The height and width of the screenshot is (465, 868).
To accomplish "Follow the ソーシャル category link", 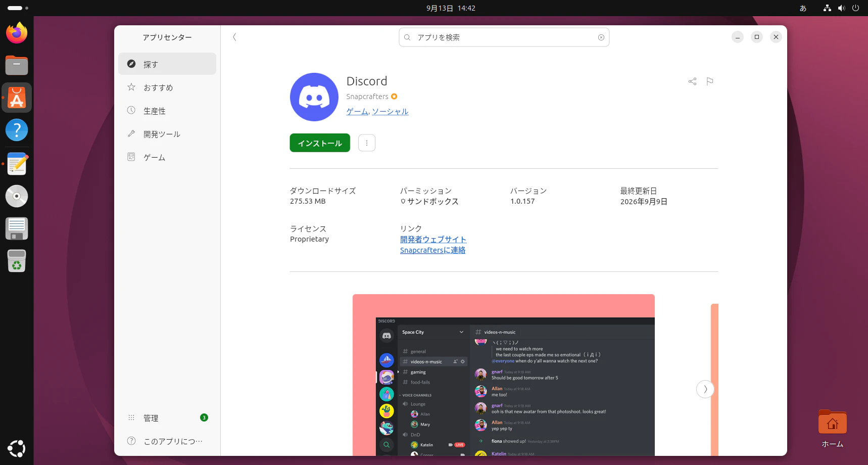I will click(x=390, y=112).
